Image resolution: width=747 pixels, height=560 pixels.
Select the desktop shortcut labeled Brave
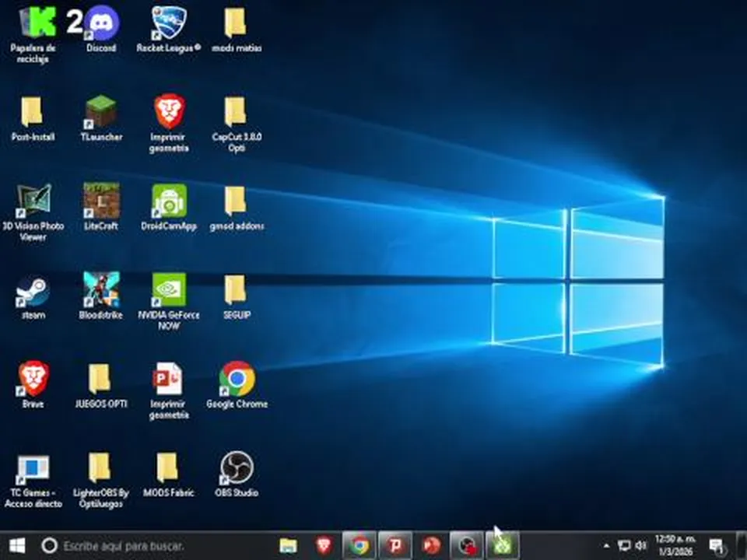click(33, 386)
